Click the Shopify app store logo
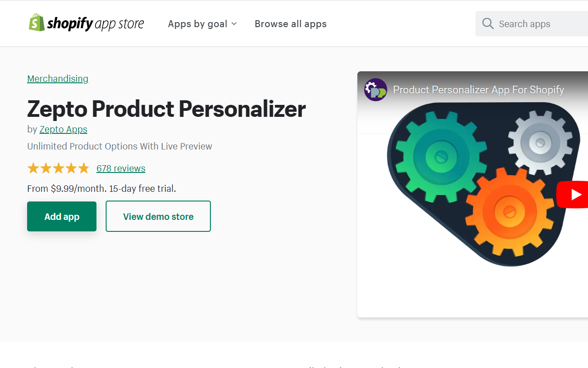This screenshot has width=588, height=368. tap(86, 23)
